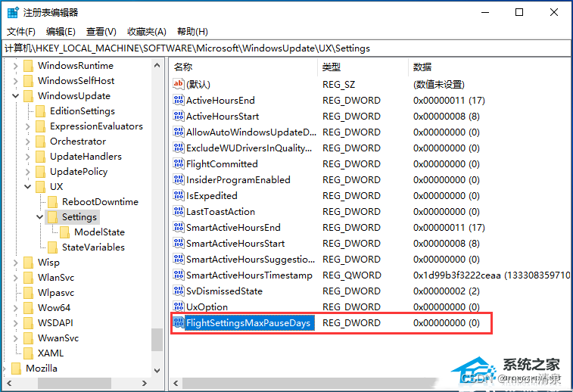Expand the Wisp tree node
Image resolution: width=573 pixels, height=392 pixels.
tap(15, 263)
